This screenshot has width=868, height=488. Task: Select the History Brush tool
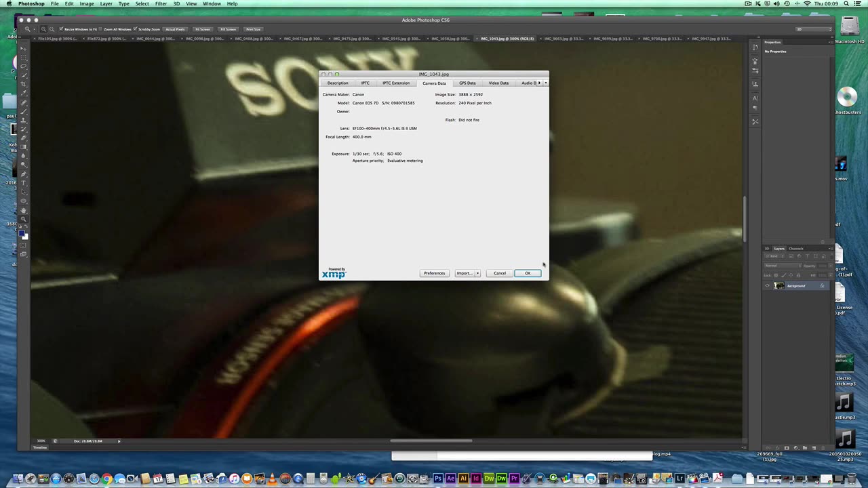(x=22, y=129)
